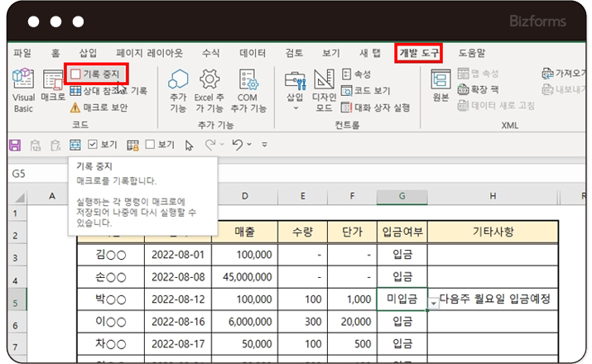Open the dropdown arrow beside cell G5
Screen dimensions: 592x364
(x=433, y=303)
